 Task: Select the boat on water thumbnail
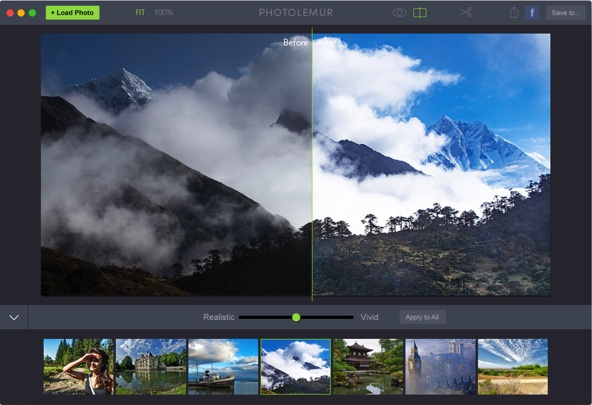pyautogui.click(x=223, y=367)
